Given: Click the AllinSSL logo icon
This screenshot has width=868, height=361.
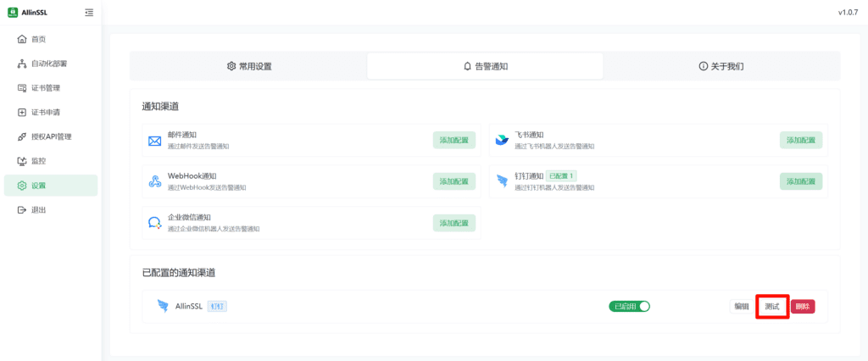Looking at the screenshot, I should [x=13, y=12].
